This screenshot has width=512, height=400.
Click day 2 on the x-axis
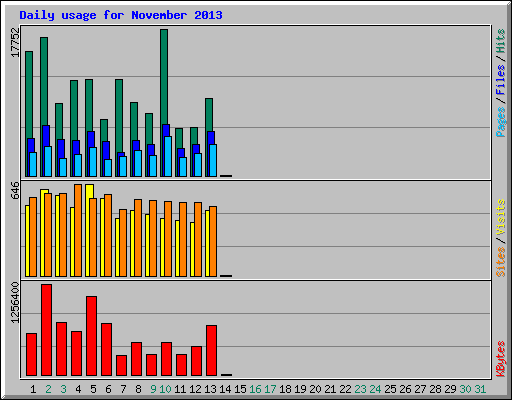click(x=48, y=389)
